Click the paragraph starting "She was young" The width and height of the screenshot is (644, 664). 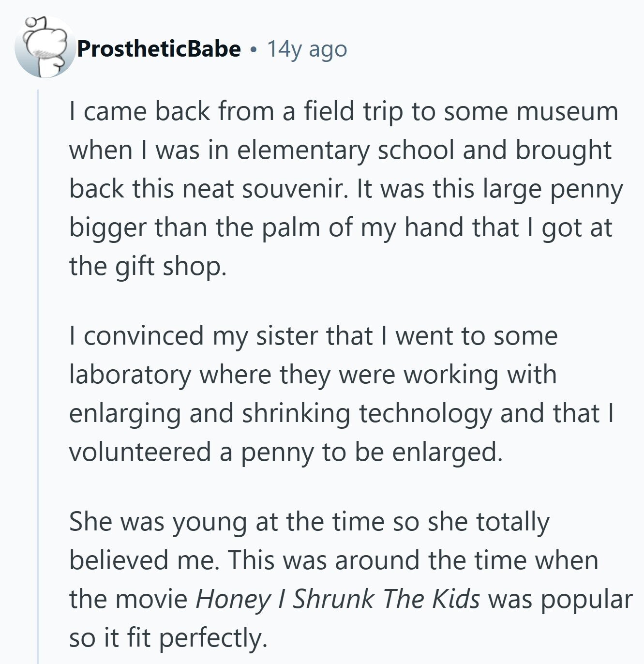(x=339, y=579)
